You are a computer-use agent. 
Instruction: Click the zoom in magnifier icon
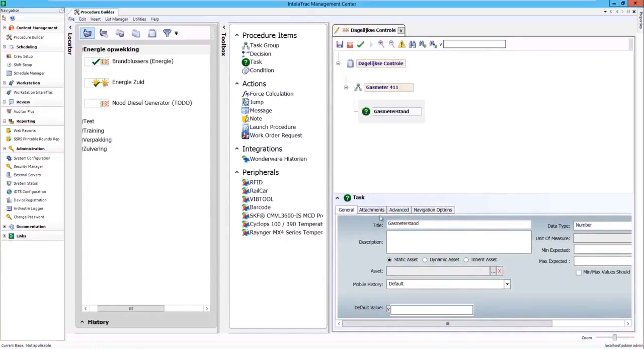(x=381, y=44)
